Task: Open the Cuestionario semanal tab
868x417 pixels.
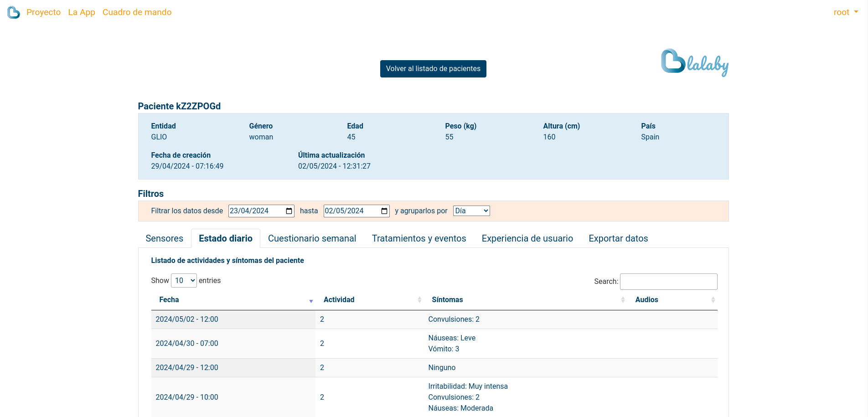Action: [312, 238]
